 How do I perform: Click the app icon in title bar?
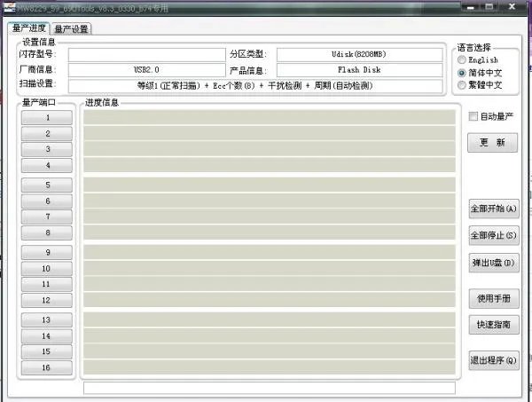pyautogui.click(x=10, y=7)
